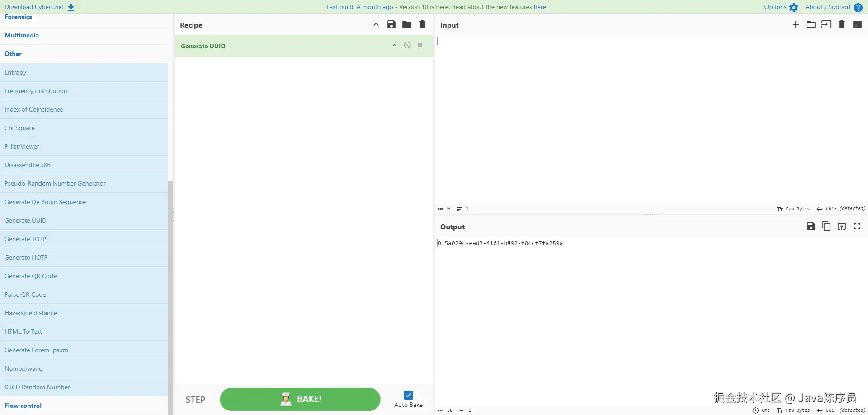Reset pane layout icon
868x415 pixels.
tap(857, 25)
